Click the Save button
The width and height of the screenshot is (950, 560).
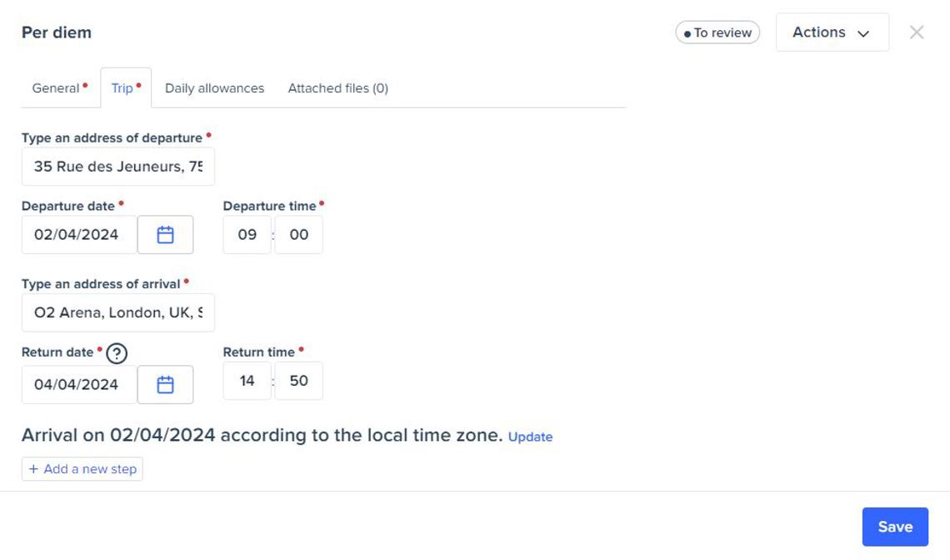click(x=895, y=527)
